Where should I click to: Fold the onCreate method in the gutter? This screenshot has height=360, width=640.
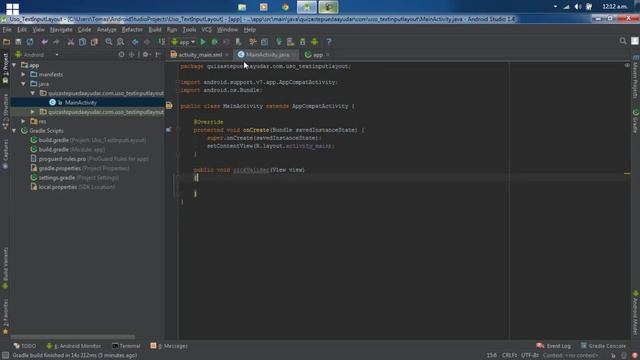click(x=178, y=130)
